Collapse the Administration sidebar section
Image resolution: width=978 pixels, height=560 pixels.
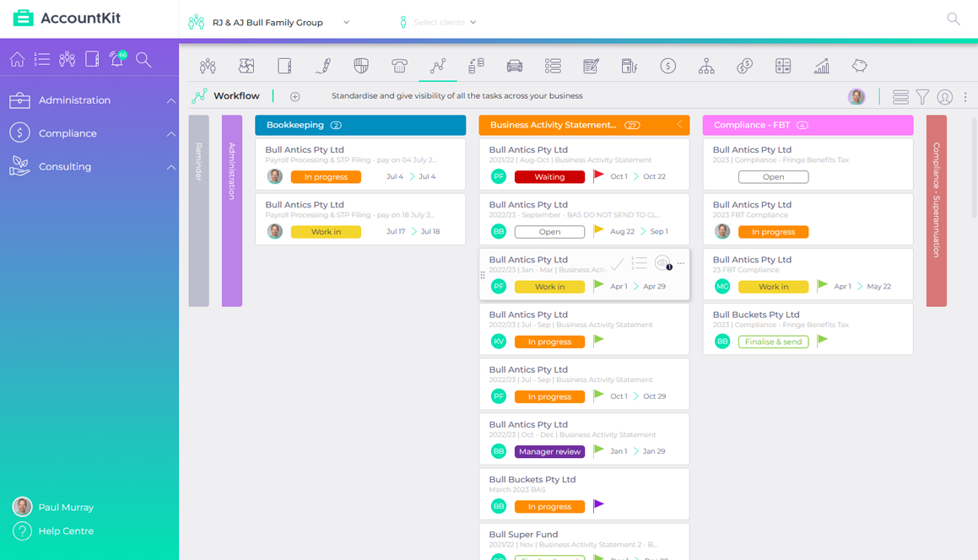(171, 100)
